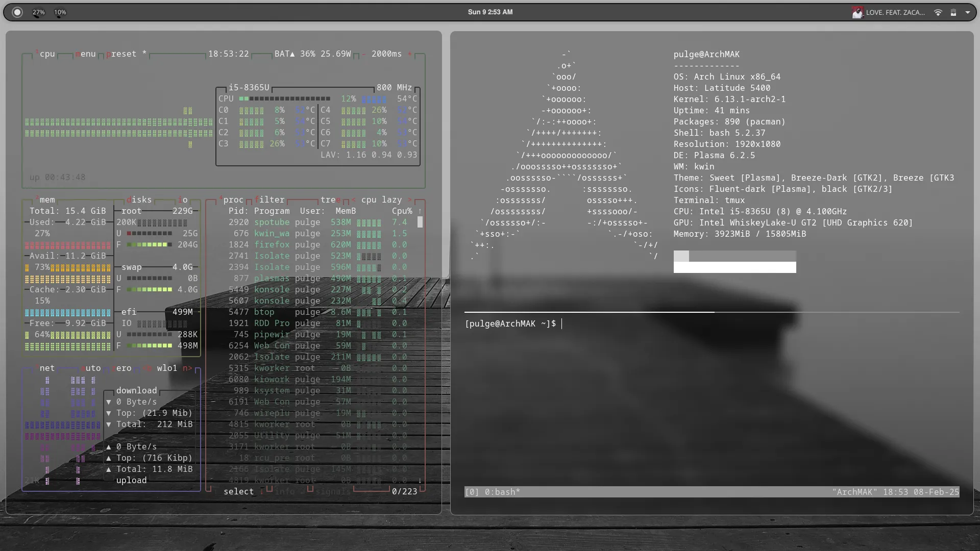Toggle auto scaling in the net panel

(92, 368)
